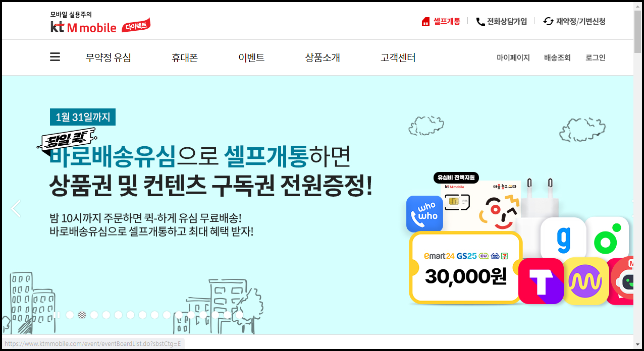Click the 로그인 link
Screen dimensions: 644x351
(596, 57)
